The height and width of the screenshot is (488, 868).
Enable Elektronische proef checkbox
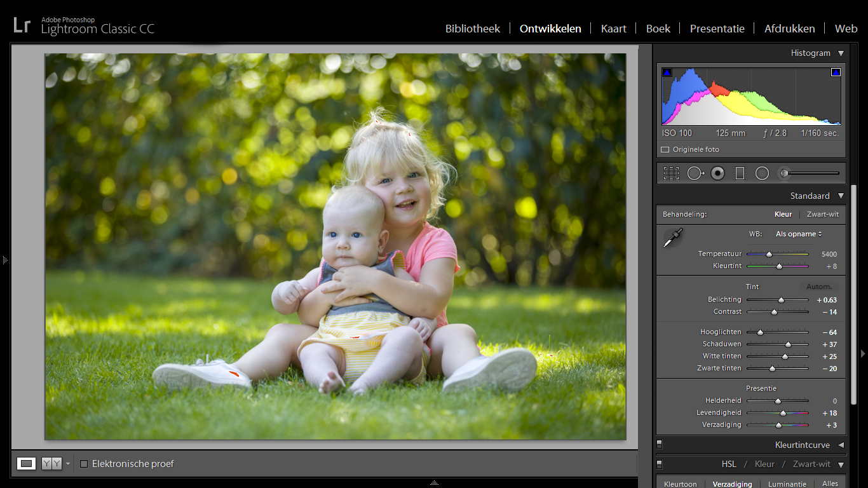[x=84, y=464]
